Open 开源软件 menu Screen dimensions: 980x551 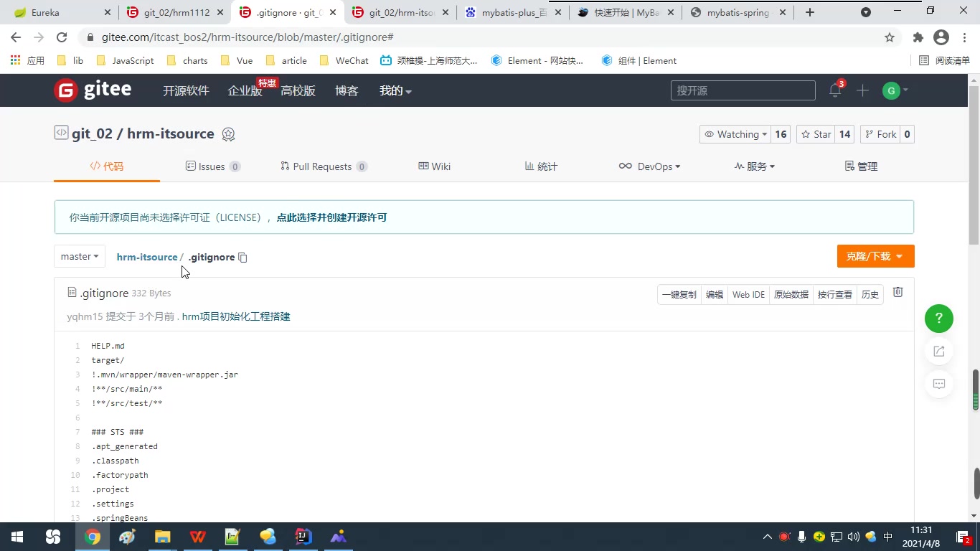click(186, 91)
